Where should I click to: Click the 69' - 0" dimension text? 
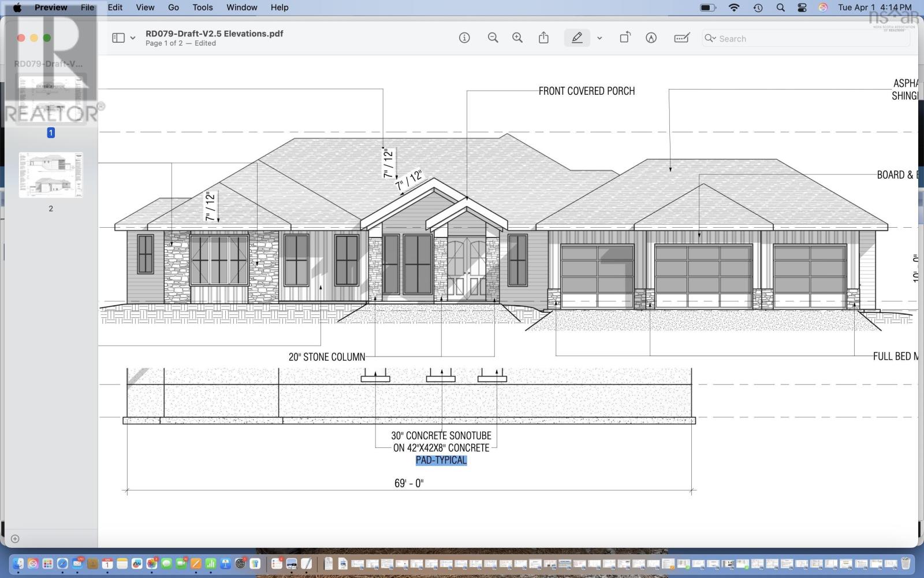tap(409, 483)
